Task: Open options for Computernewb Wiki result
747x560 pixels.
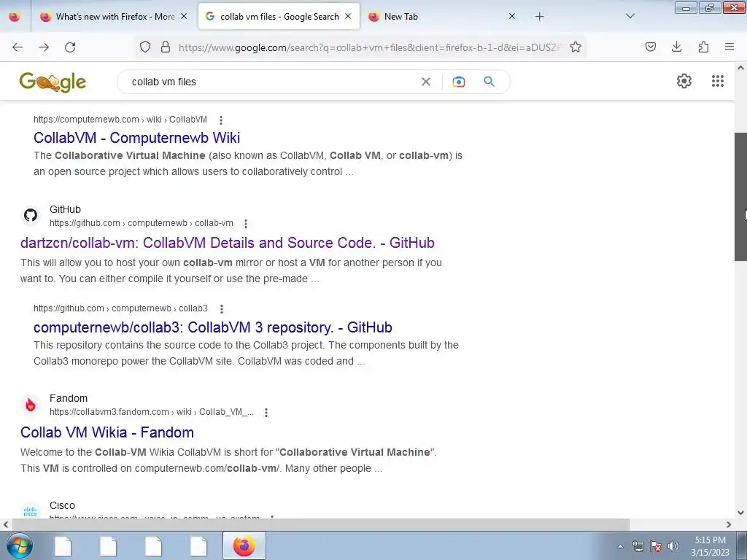Action: pos(220,120)
